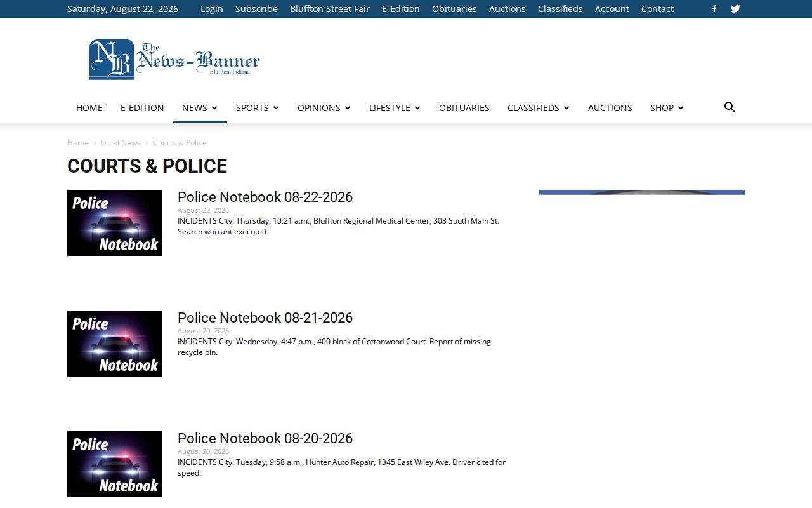Click Home breadcrumb link

point(78,143)
